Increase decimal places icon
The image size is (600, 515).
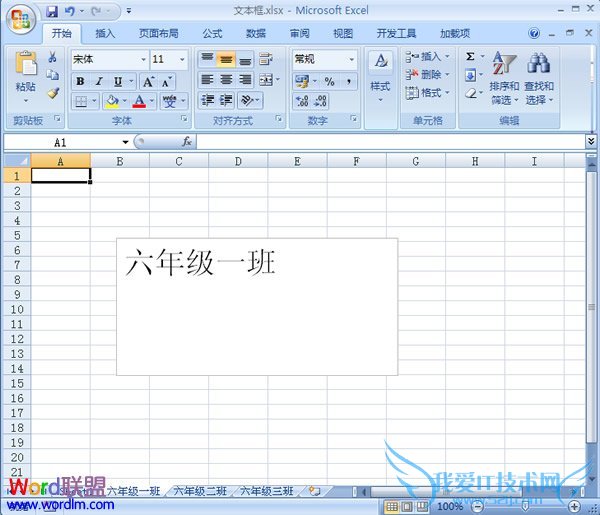point(302,101)
